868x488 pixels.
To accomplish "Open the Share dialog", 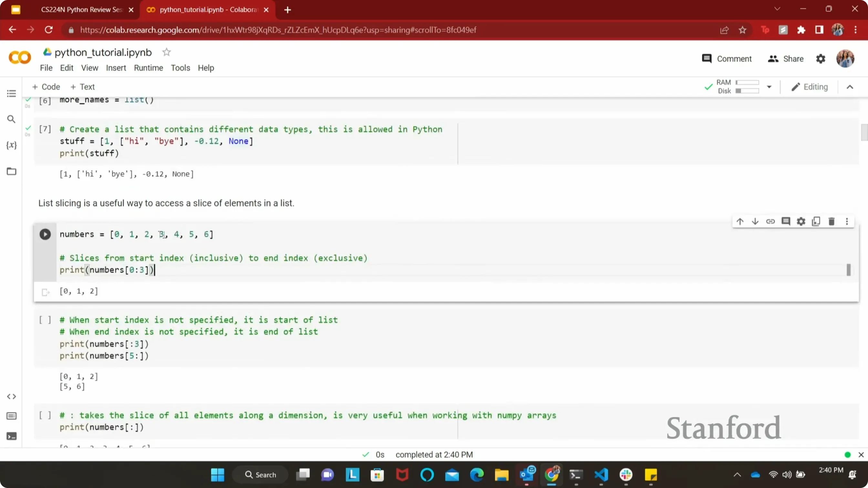I will [x=785, y=59].
